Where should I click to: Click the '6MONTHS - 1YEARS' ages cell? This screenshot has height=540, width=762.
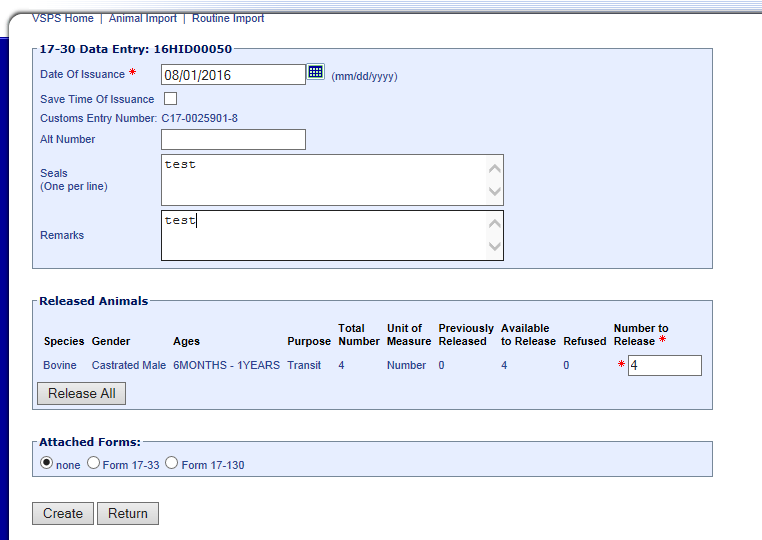point(226,365)
